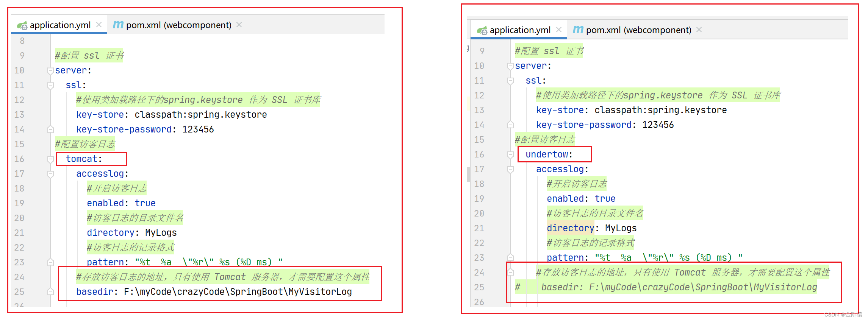868x321 pixels.
Task: Click 'key-store' key in right editor
Action: click(560, 110)
